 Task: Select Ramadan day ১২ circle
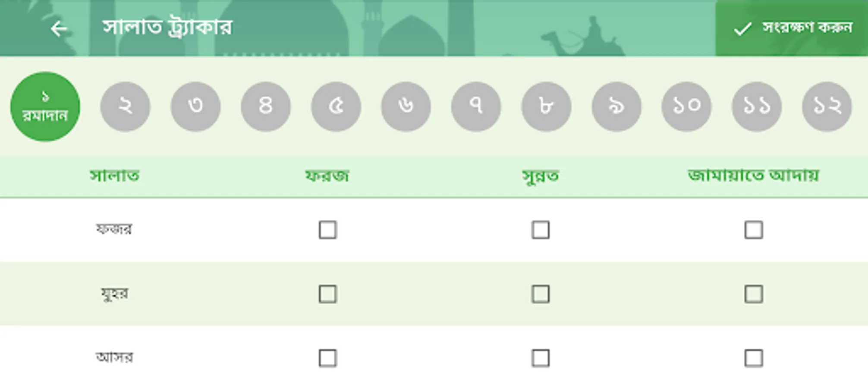pyautogui.click(x=827, y=106)
